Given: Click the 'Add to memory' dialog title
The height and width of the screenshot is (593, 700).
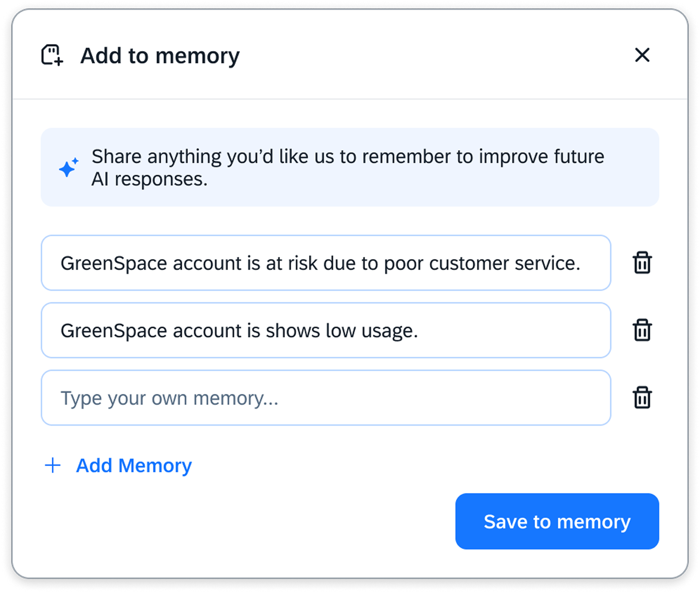Looking at the screenshot, I should pos(160,56).
